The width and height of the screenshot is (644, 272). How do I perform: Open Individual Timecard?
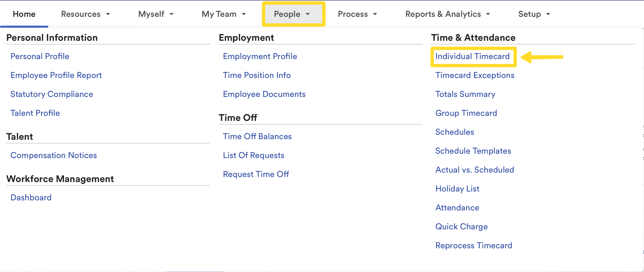472,56
